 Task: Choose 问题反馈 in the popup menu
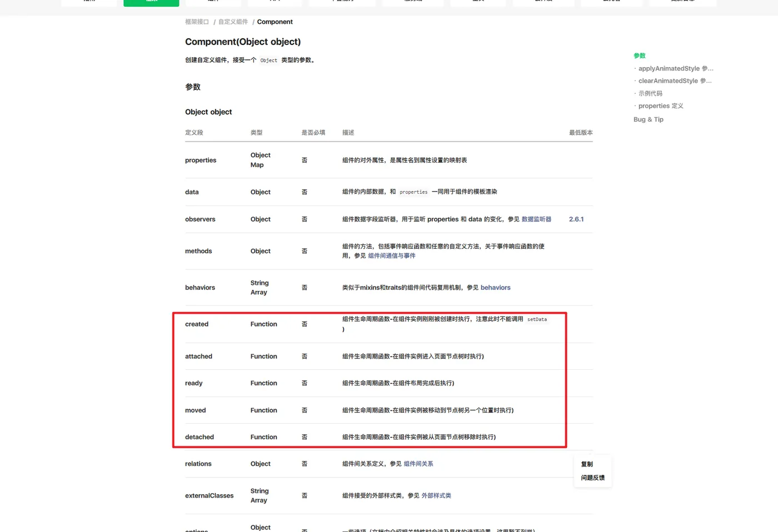click(593, 478)
